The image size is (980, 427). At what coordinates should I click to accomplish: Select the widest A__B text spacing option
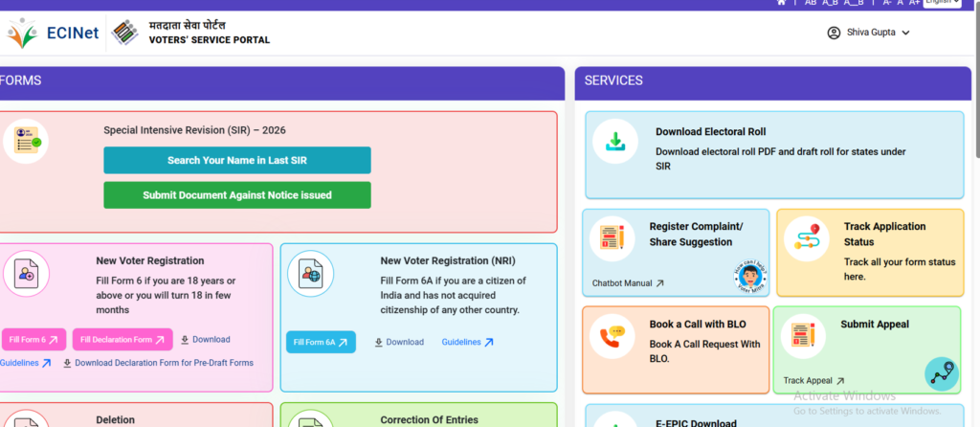tap(854, 3)
